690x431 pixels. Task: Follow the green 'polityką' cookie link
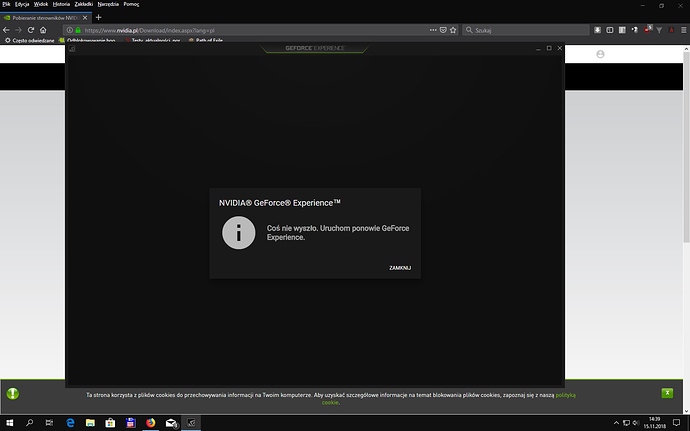(x=565, y=395)
